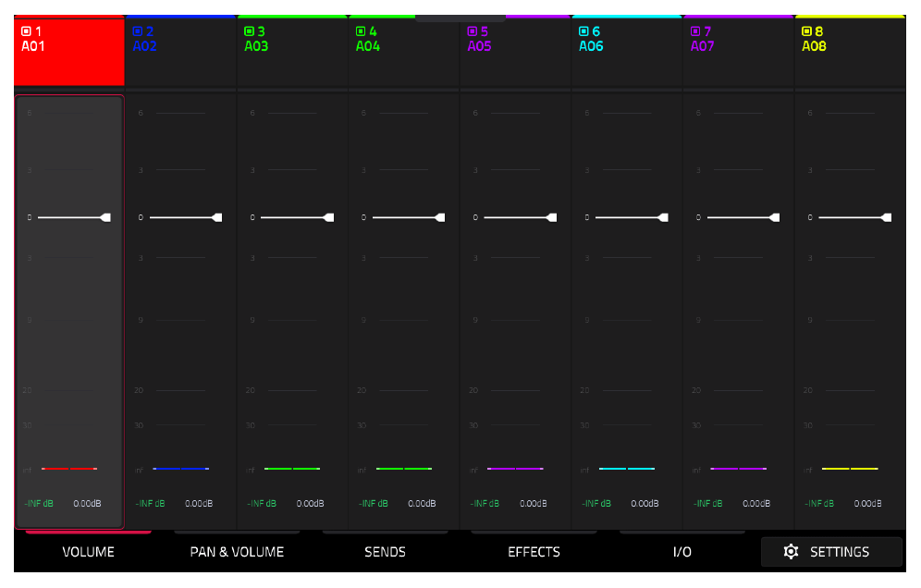Viewport: 921px width, 588px height.
Task: Click the purple pad icon beside number 5
Action: 473,31
